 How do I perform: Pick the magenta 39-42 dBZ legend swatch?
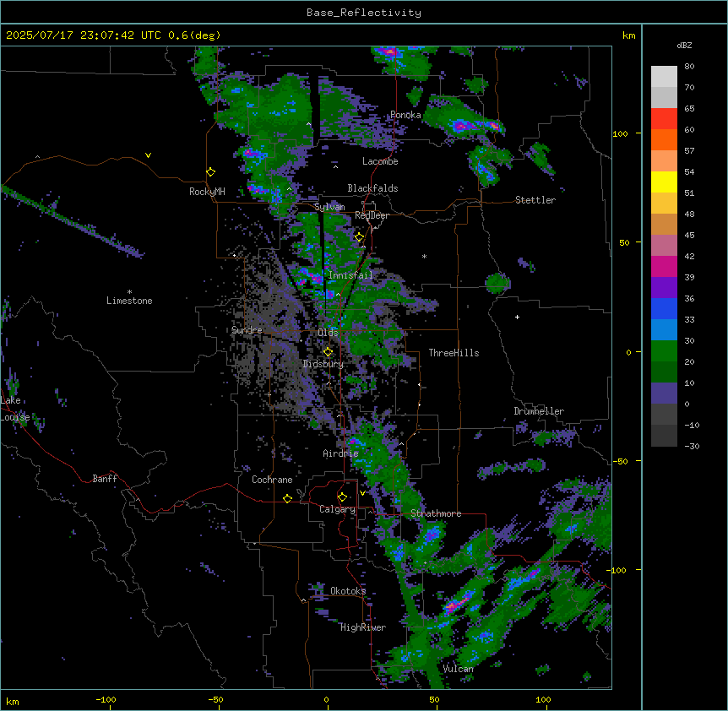(664, 266)
